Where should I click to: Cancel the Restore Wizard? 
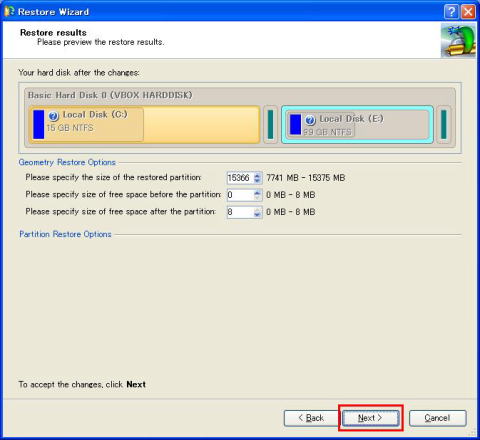pos(437,418)
